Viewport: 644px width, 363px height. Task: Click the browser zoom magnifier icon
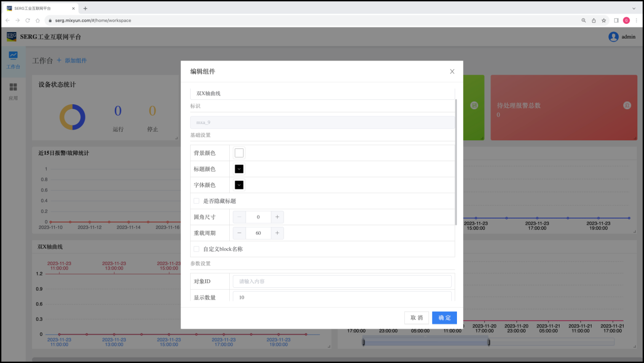[x=584, y=20]
